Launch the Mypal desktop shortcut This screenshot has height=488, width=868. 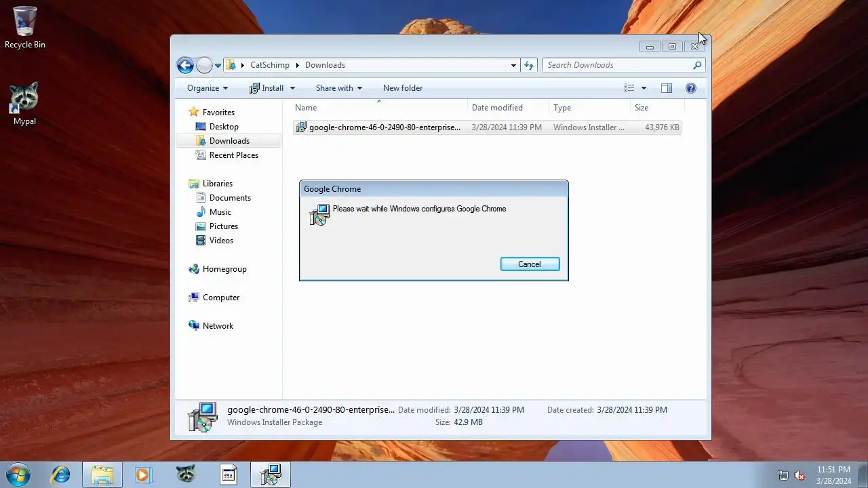24,104
